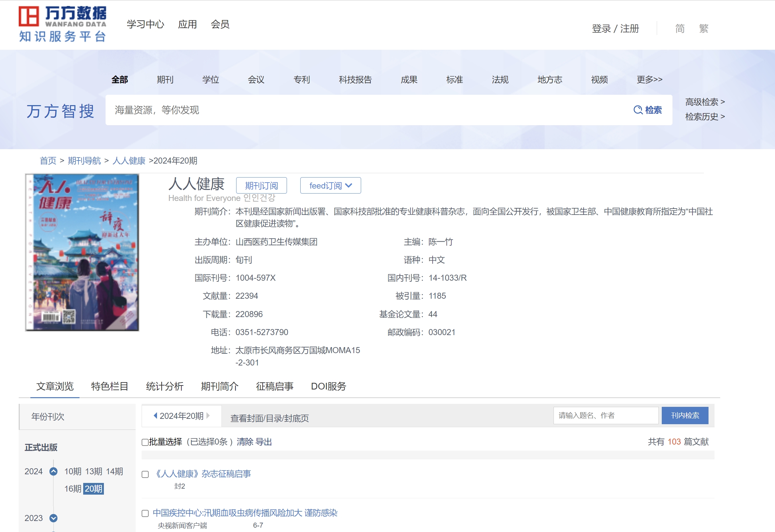Open the 人人健康 magazine cover thumbnail
The height and width of the screenshot is (532, 775).
point(82,252)
